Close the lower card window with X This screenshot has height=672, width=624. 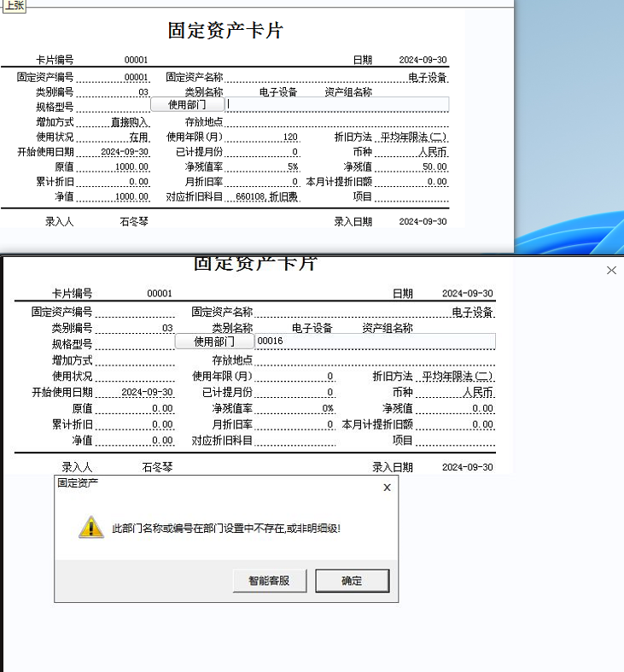click(x=611, y=270)
